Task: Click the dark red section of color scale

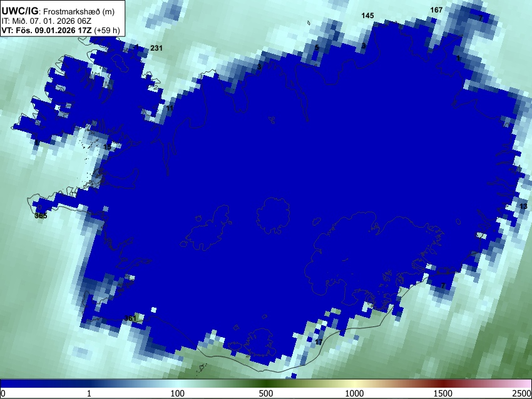Action: 443,384
